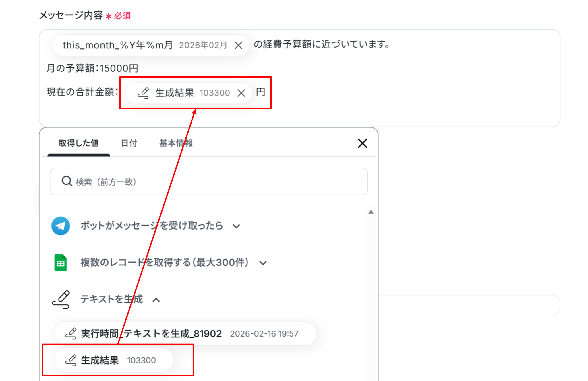Viewport: 588px width, 381px height.
Task: Remove 生成結果 chip from message
Action: point(241,93)
